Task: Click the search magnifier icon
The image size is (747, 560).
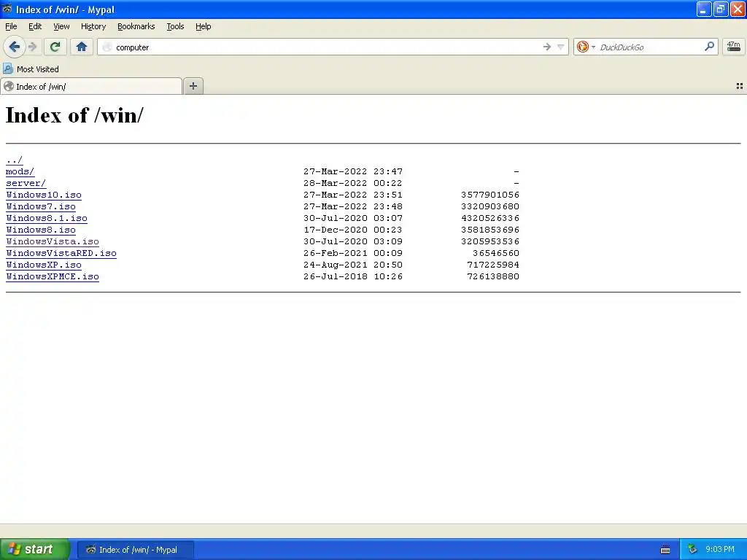Action: click(x=709, y=47)
